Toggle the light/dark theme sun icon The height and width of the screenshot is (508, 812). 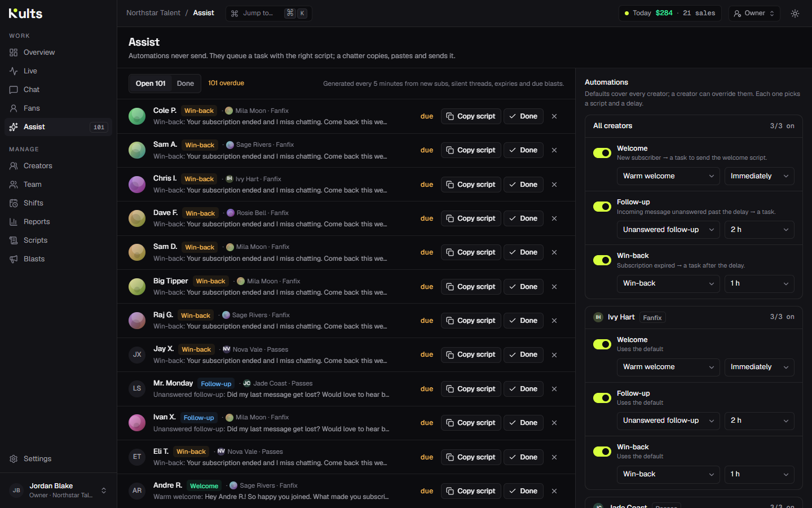click(x=795, y=14)
